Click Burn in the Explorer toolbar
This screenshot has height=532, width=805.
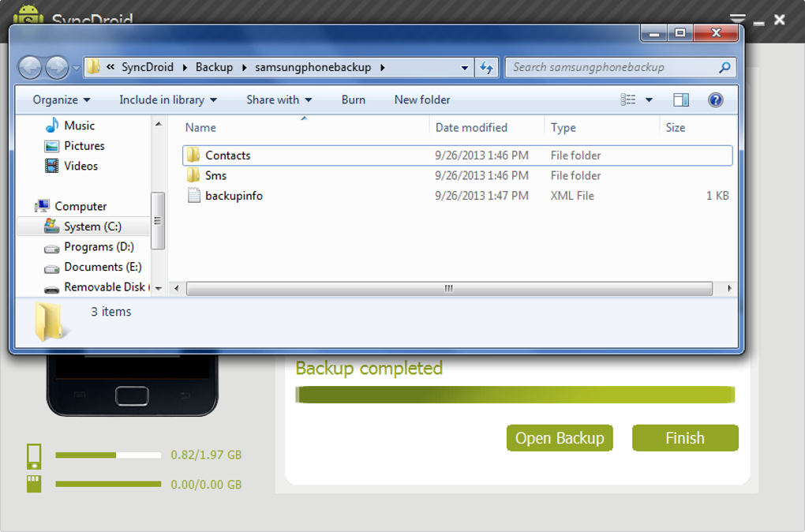(x=354, y=99)
